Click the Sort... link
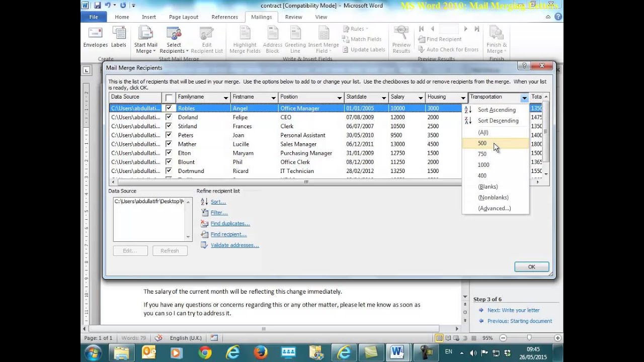The image size is (644, 362). tap(218, 202)
